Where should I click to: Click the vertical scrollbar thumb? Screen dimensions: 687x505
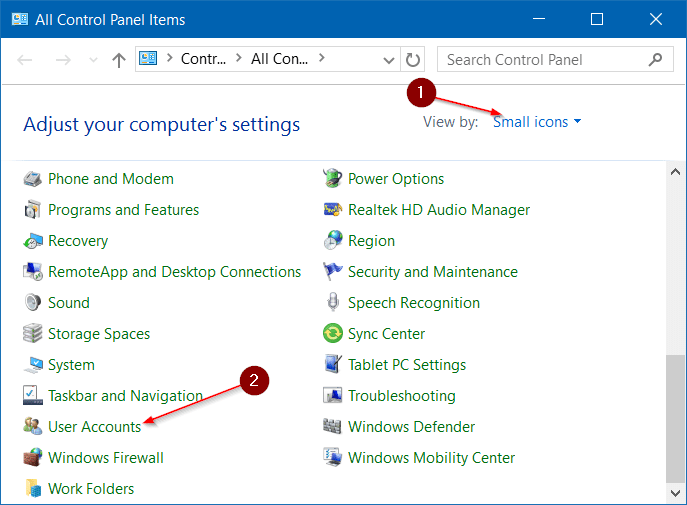click(675, 418)
